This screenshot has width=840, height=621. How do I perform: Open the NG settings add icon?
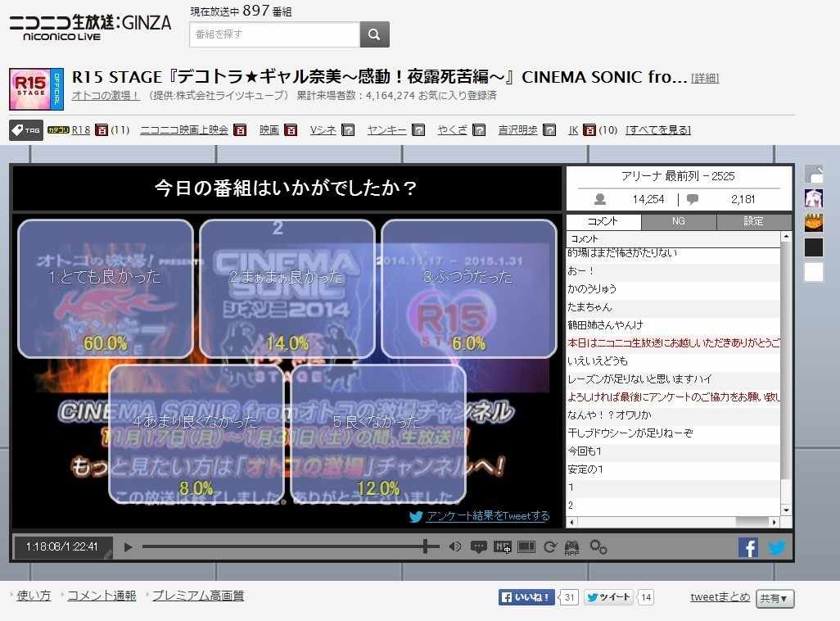503,547
